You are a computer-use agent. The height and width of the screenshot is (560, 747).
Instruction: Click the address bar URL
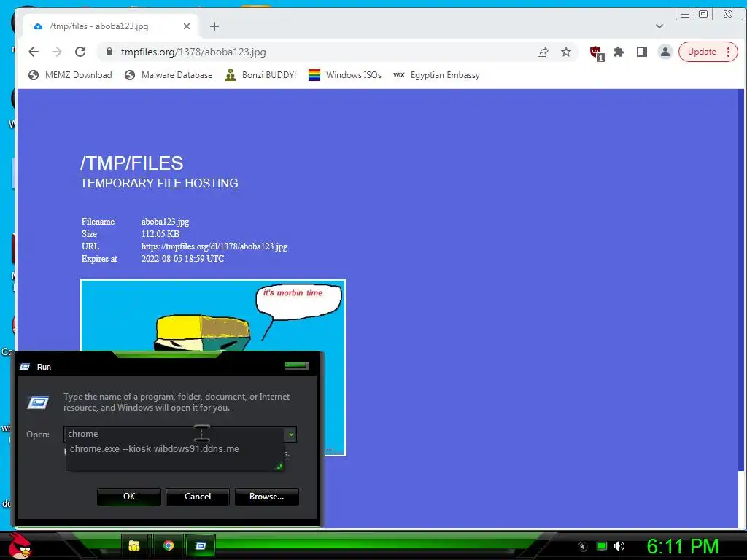pos(193,52)
